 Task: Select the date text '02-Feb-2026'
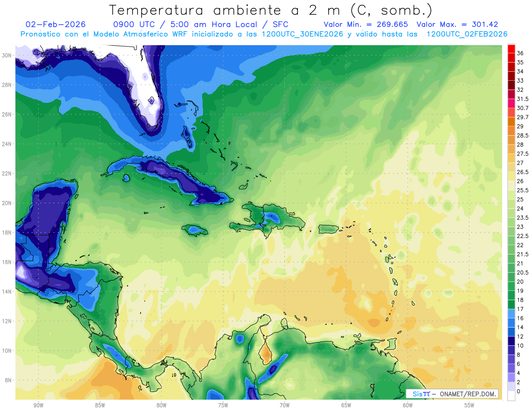55,24
